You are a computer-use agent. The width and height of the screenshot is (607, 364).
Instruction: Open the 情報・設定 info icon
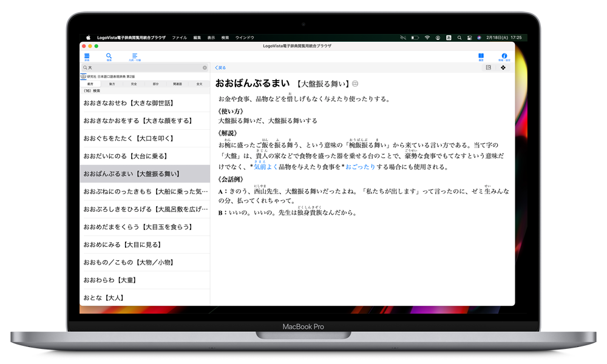click(x=504, y=57)
